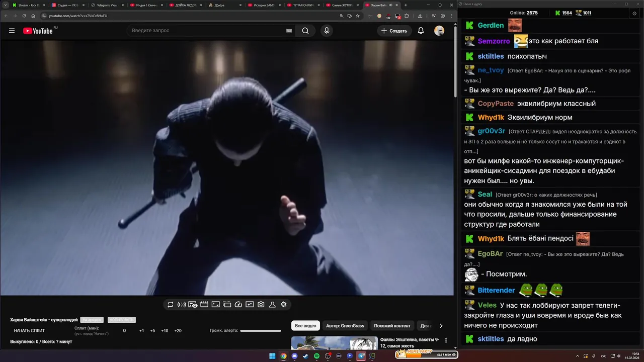
Task: Open Chrome from the taskbar
Action: tap(284, 356)
